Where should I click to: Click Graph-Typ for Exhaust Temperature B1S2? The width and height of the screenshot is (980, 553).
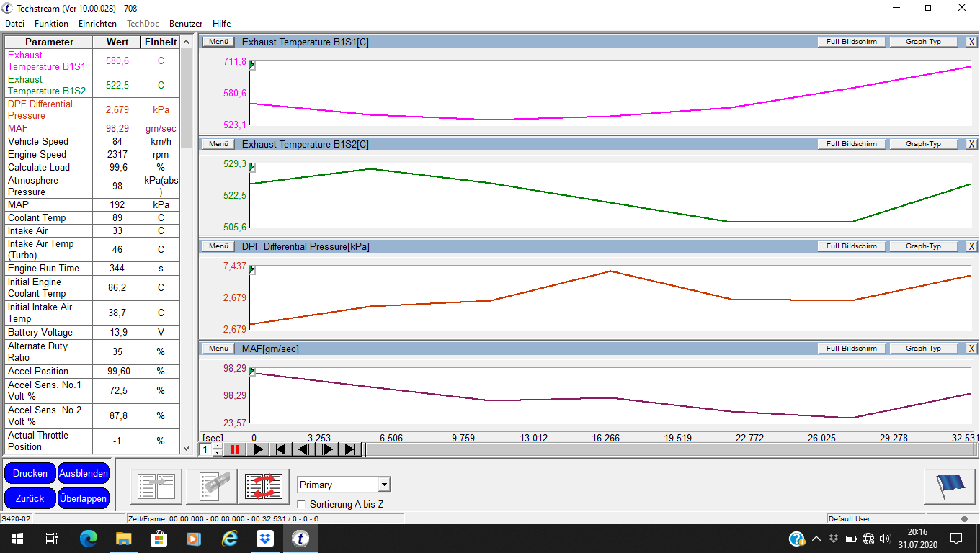[924, 144]
